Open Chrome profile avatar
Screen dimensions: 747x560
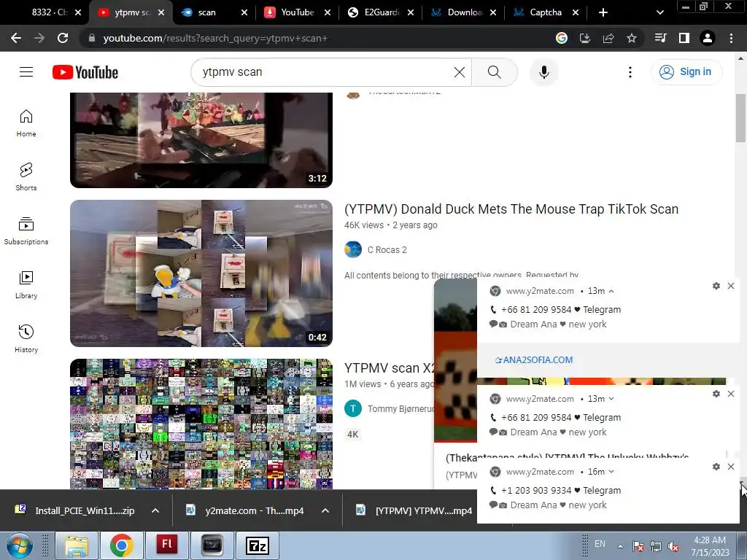708,38
